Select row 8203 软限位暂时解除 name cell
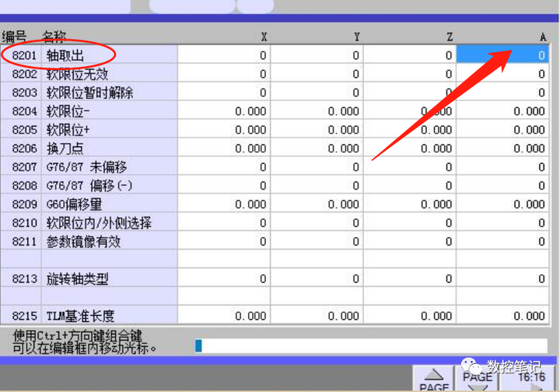The height and width of the screenshot is (392, 560). (x=110, y=93)
